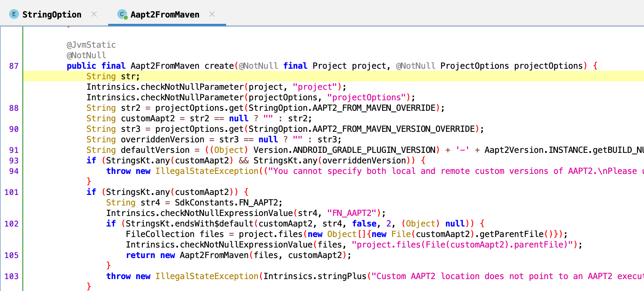Image resolution: width=644 pixels, height=291 pixels.
Task: Click the highlighted 'String str;' line
Action: pos(113,76)
